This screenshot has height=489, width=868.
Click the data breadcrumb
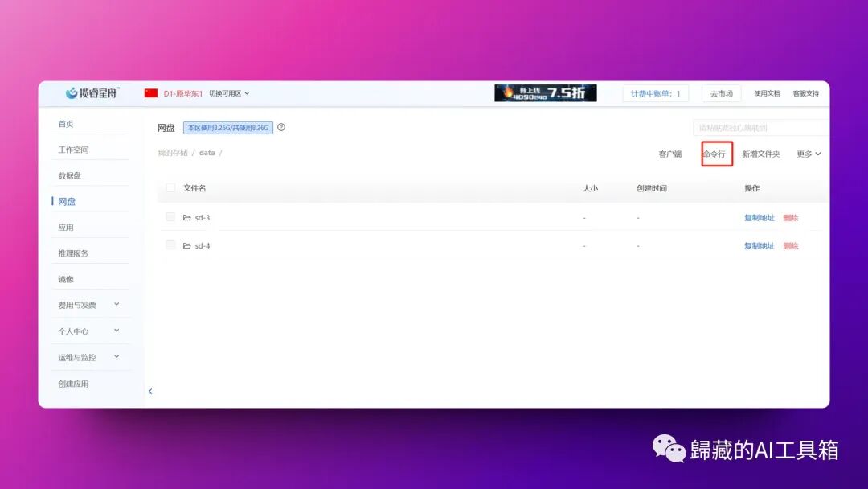[x=207, y=153]
